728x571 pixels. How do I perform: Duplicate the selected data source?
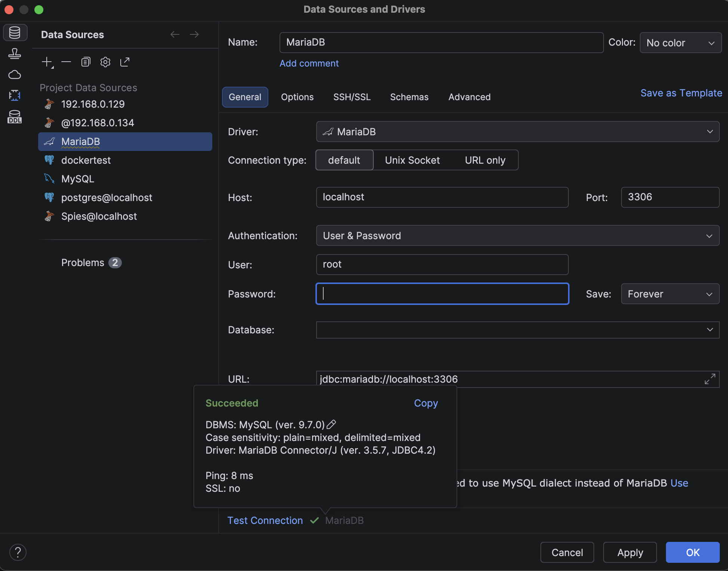click(86, 62)
